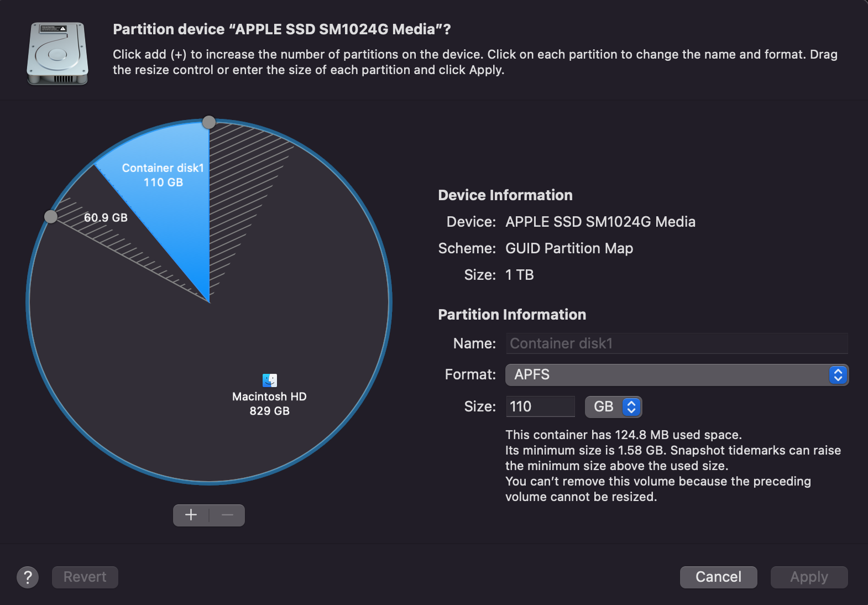
Task: Click the Cancel button
Action: point(718,577)
